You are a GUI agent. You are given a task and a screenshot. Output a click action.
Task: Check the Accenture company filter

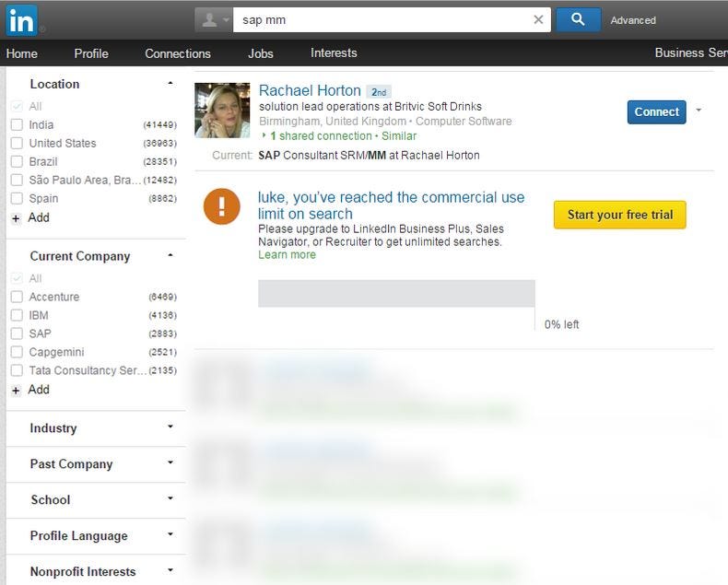(x=17, y=297)
